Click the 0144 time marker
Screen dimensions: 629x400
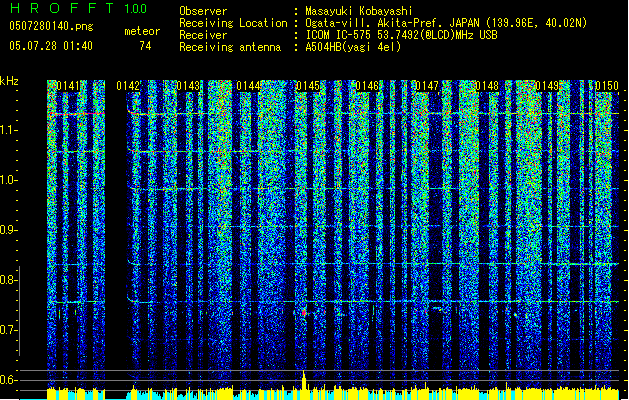click(x=248, y=86)
